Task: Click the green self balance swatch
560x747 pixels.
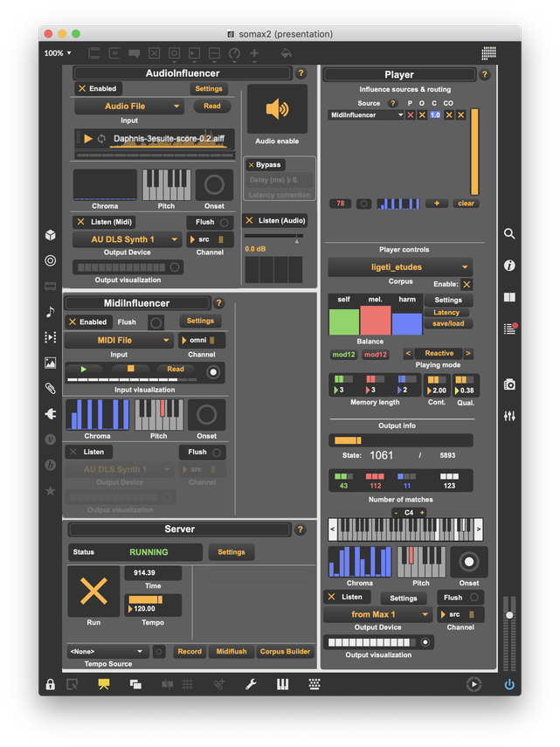Action: click(x=344, y=322)
